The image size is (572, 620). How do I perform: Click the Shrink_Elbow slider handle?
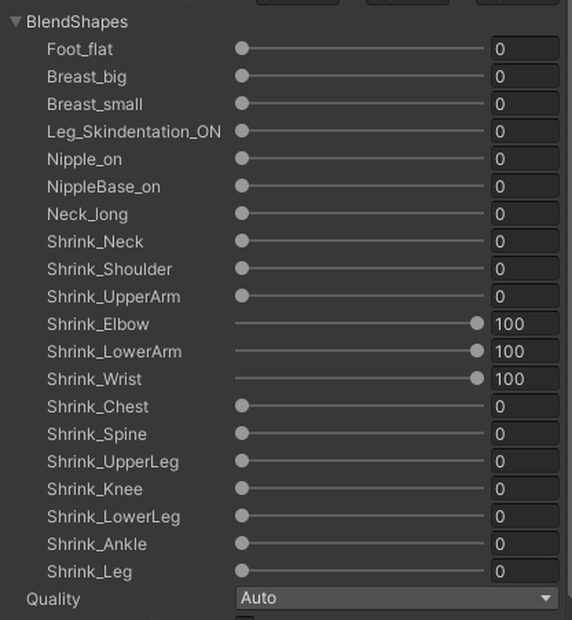[x=477, y=323]
